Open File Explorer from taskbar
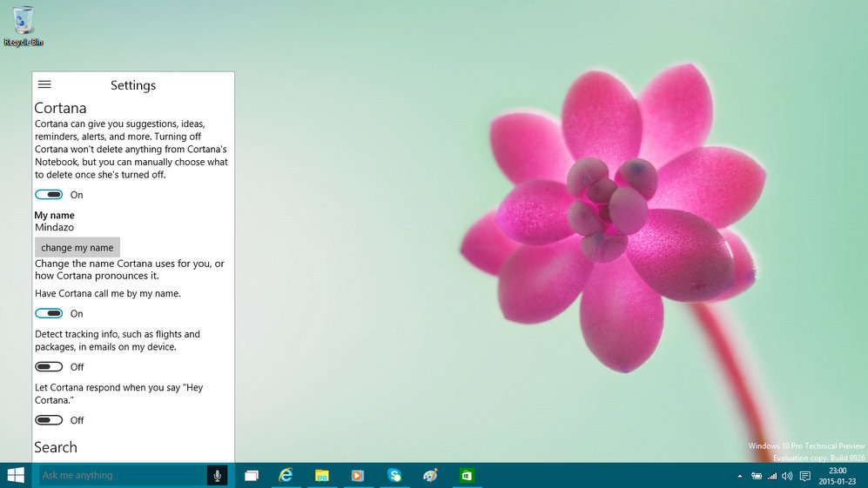The height and width of the screenshot is (488, 868). pos(321,476)
